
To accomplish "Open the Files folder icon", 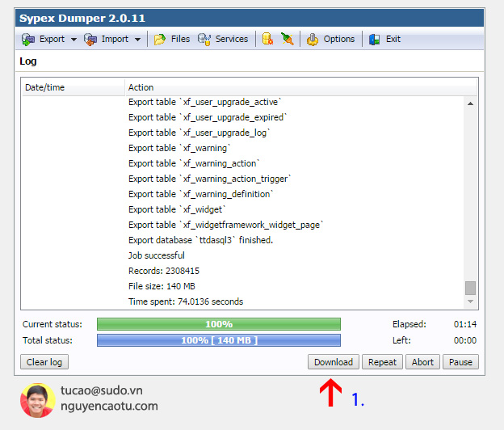I will coord(160,40).
